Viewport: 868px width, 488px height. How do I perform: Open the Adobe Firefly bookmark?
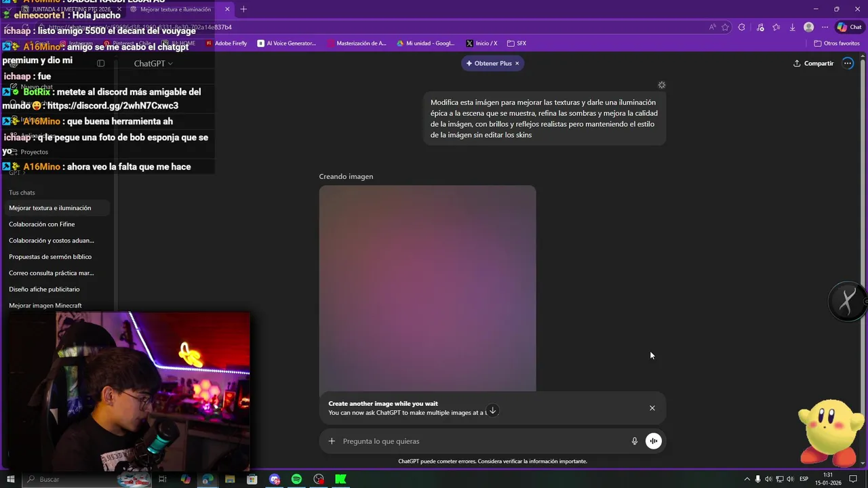226,43
